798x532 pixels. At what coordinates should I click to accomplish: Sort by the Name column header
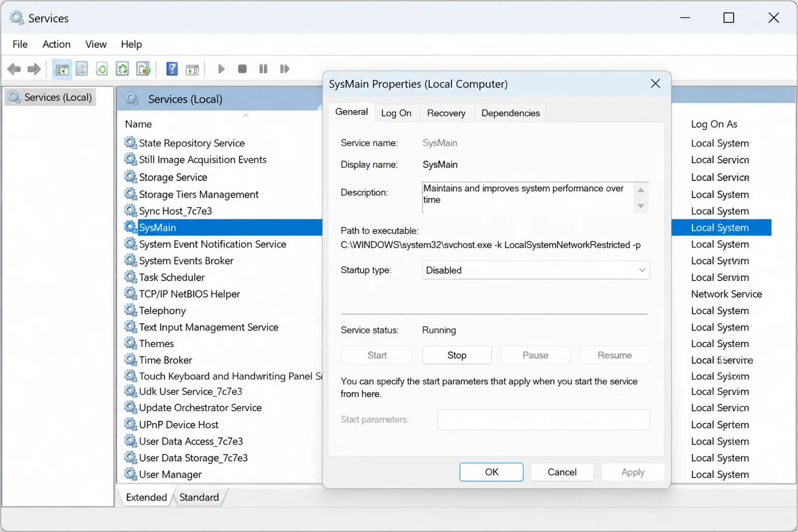coord(138,124)
